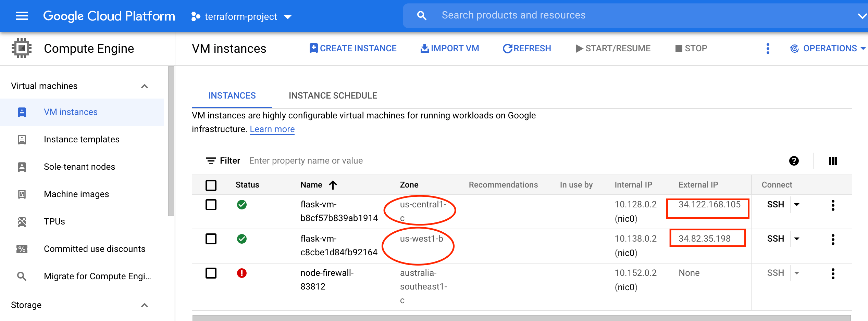Image resolution: width=868 pixels, height=321 pixels.
Task: Click the Sole-tenant nodes sidebar icon
Action: [22, 167]
